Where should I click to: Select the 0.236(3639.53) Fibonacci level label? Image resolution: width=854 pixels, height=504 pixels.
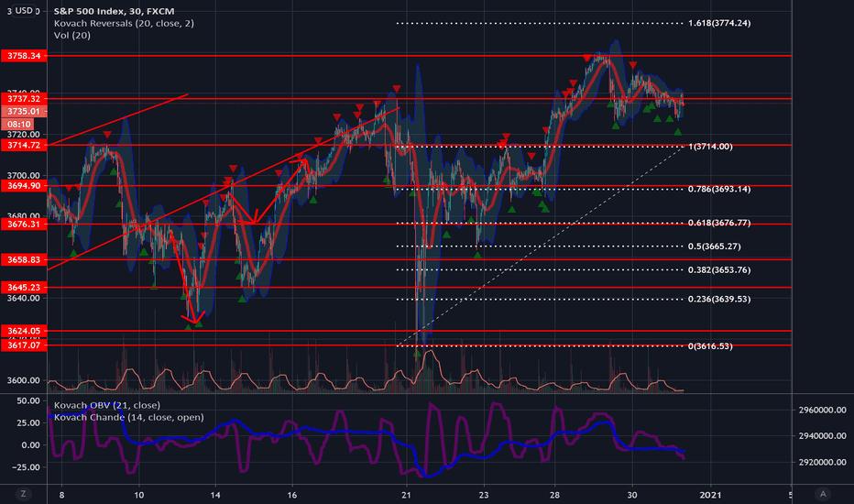click(719, 299)
